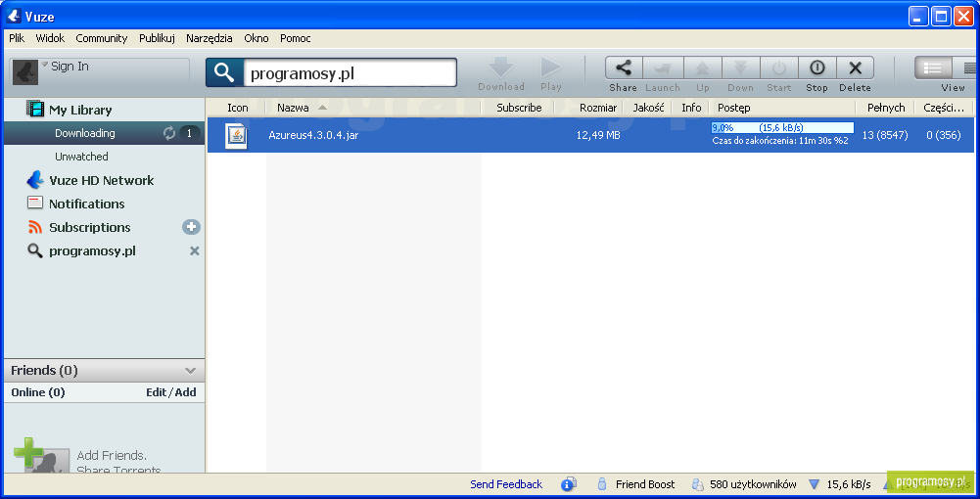Click the 13 (8547) seeds cell

(x=885, y=135)
